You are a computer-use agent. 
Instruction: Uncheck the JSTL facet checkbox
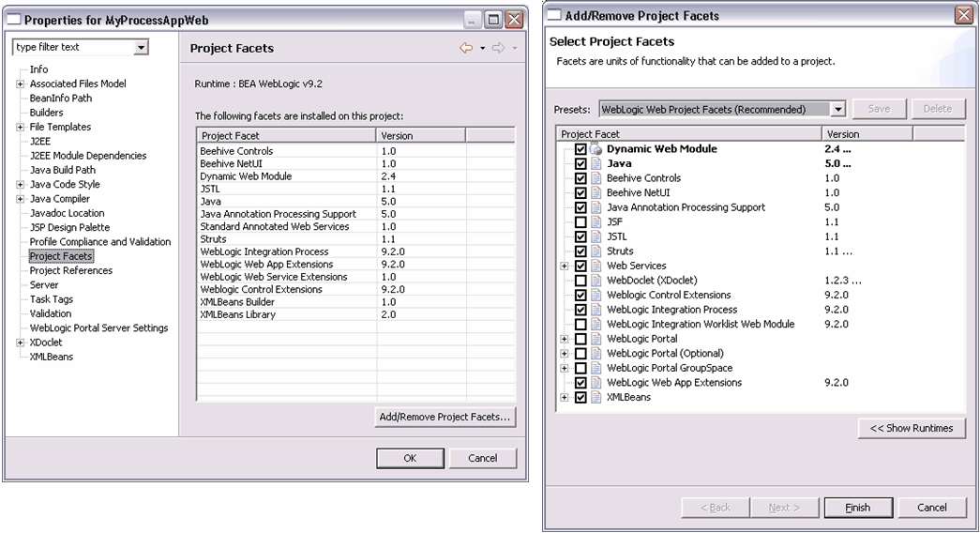click(580, 236)
